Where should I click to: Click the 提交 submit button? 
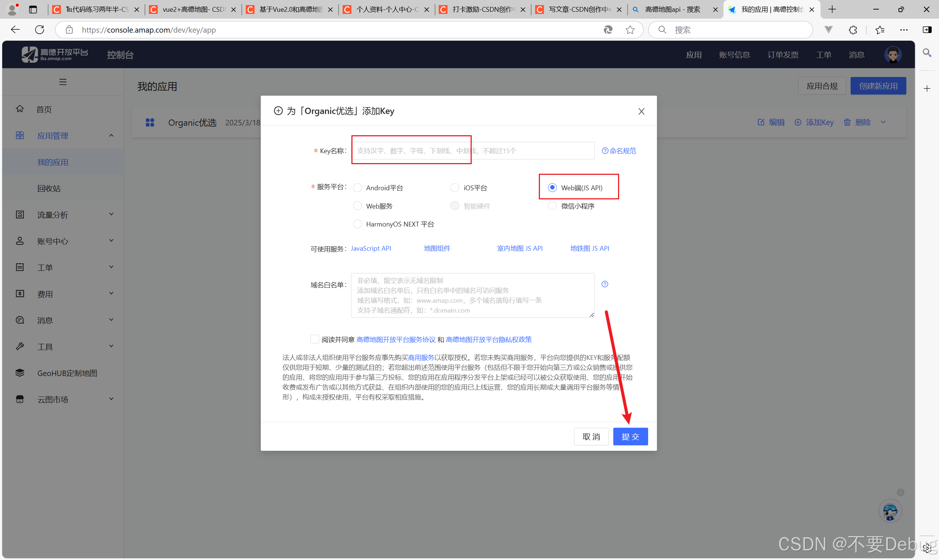[x=630, y=436]
